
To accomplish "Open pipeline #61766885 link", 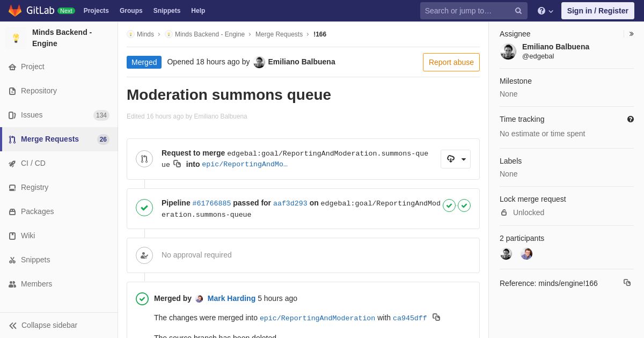I will pos(211,203).
